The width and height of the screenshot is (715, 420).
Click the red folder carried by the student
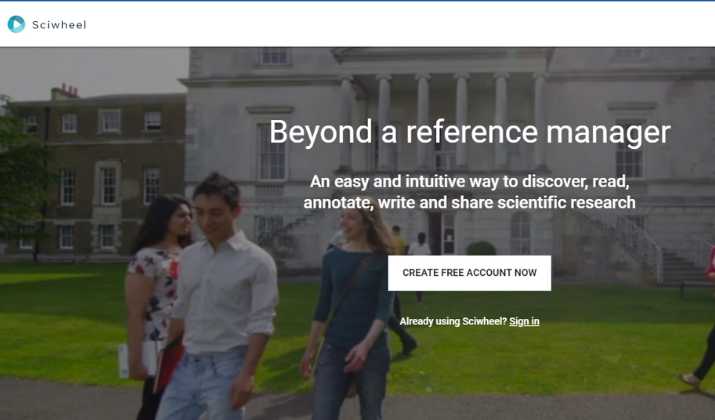pos(168,365)
